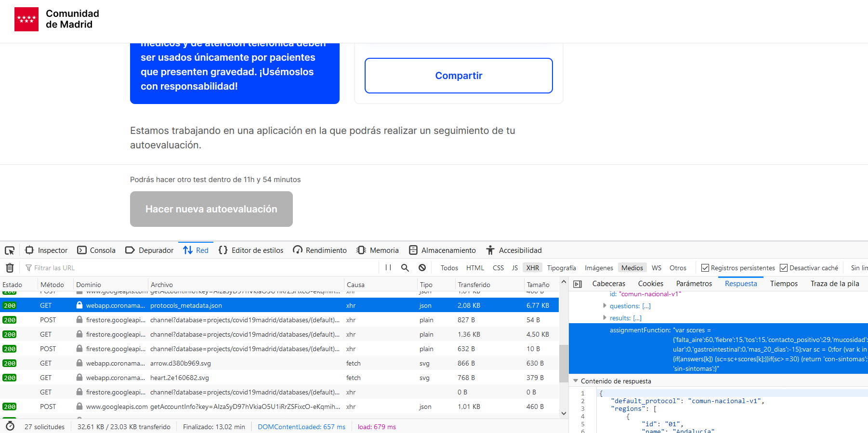
Task: Select the 0 B firestore GET request
Action: (x=279, y=392)
